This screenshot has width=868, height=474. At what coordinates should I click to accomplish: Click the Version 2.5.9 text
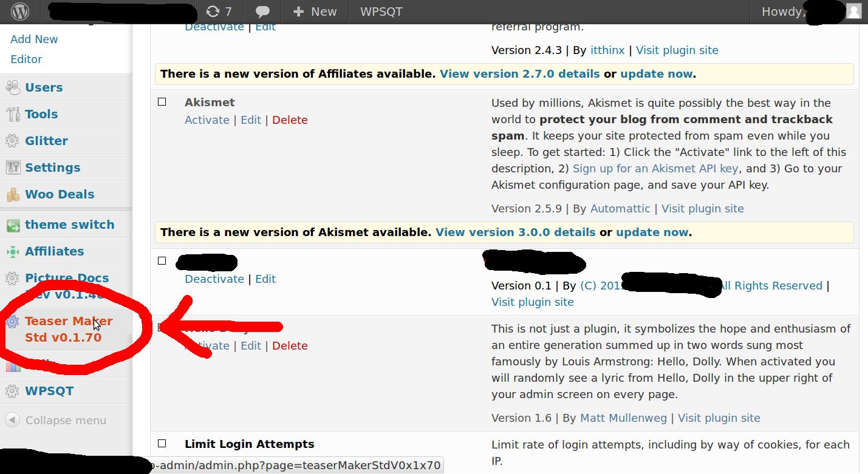pyautogui.click(x=527, y=208)
